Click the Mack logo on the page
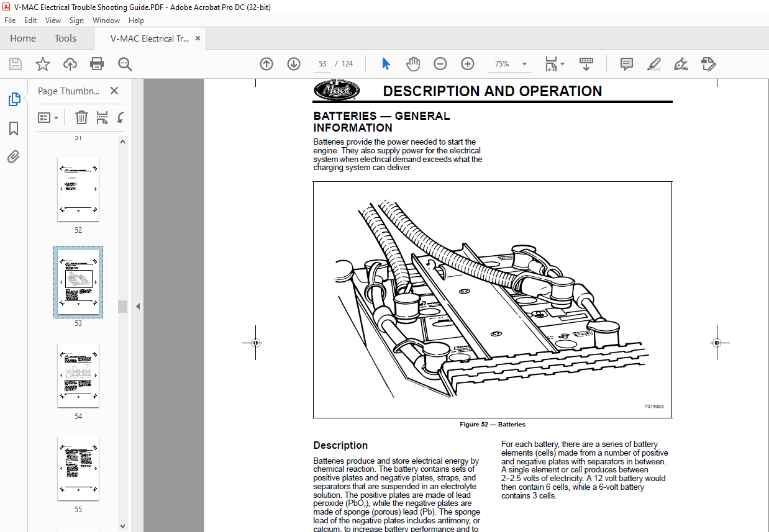Screen dimensions: 769x532 [337, 91]
